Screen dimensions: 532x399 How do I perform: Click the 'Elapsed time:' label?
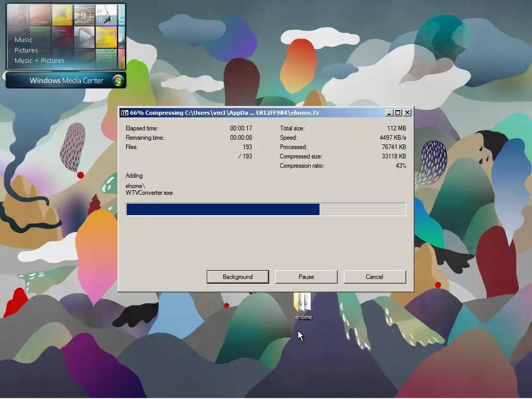[x=142, y=128]
